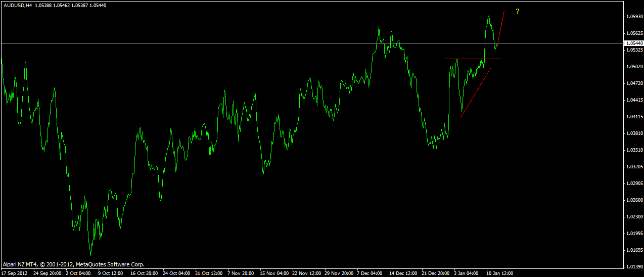Click the 14 Dec 12:00 date label
Viewport: 644px width, 277px height.
coord(404,273)
